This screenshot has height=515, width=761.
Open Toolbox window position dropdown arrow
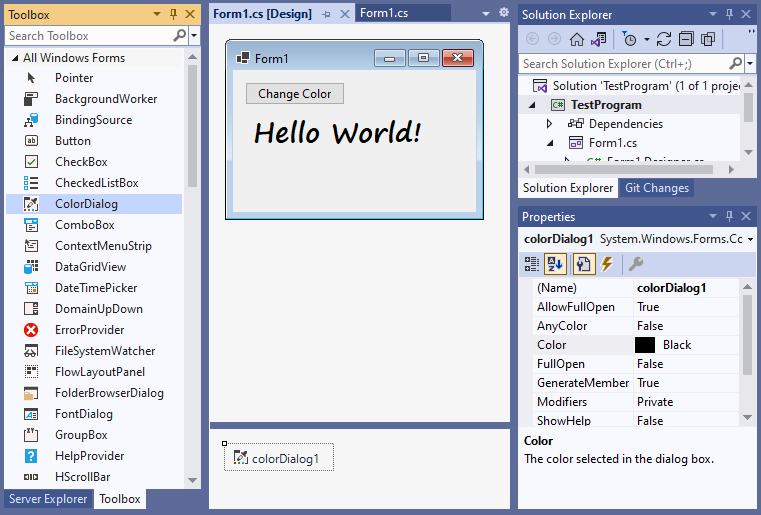(156, 14)
